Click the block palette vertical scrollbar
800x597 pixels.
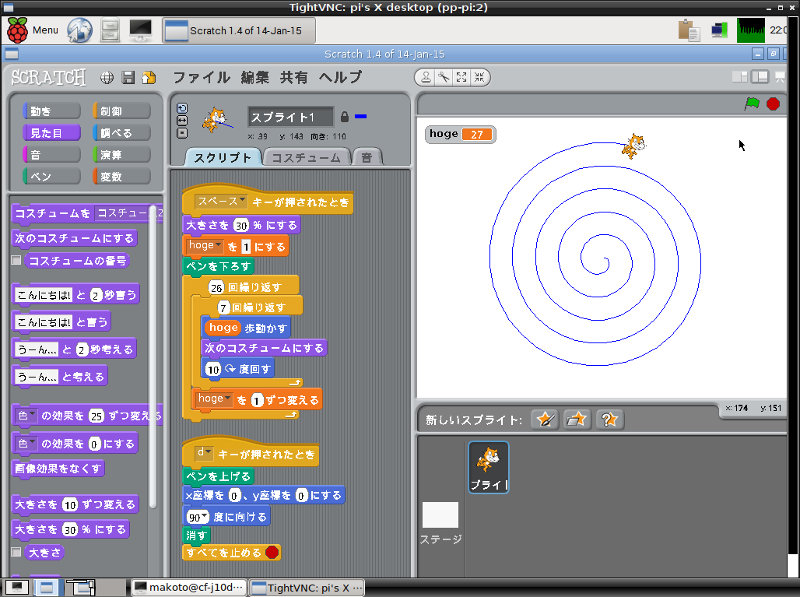(153, 357)
